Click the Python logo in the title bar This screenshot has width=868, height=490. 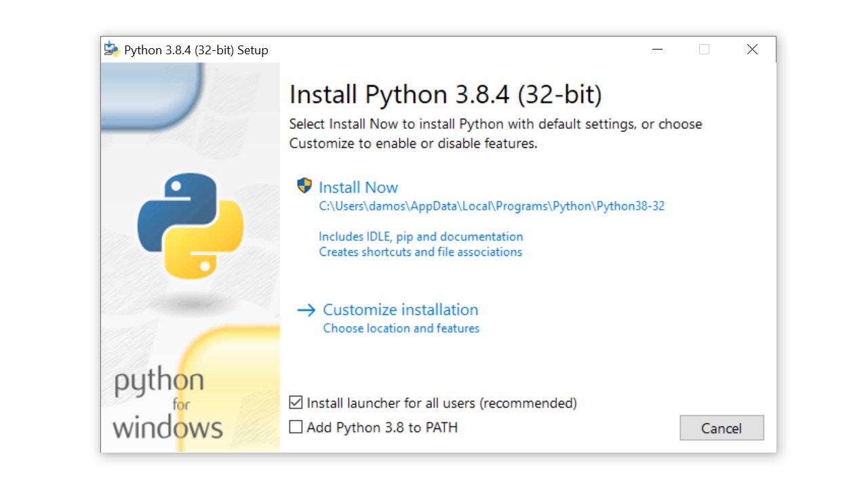coord(112,49)
